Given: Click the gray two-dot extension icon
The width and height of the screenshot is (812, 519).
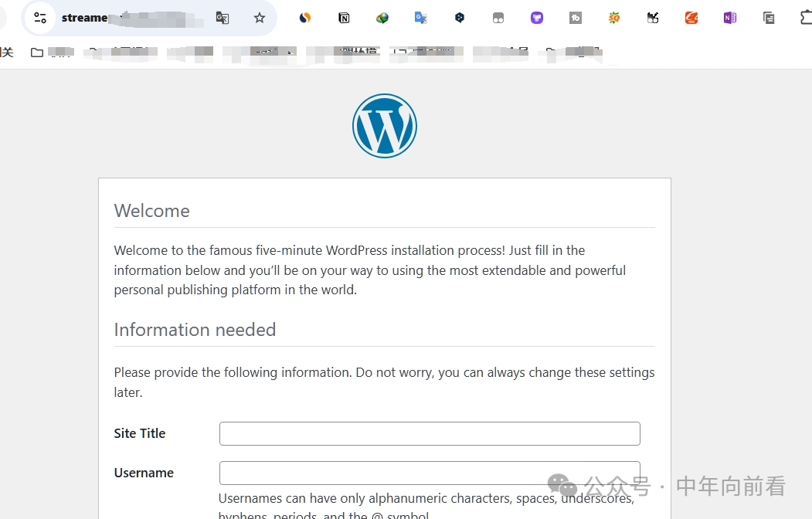Looking at the screenshot, I should tap(498, 19).
